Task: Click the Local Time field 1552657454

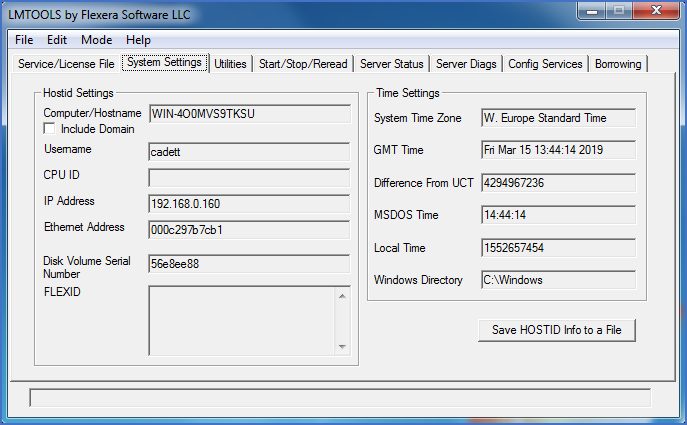Action: (x=558, y=248)
